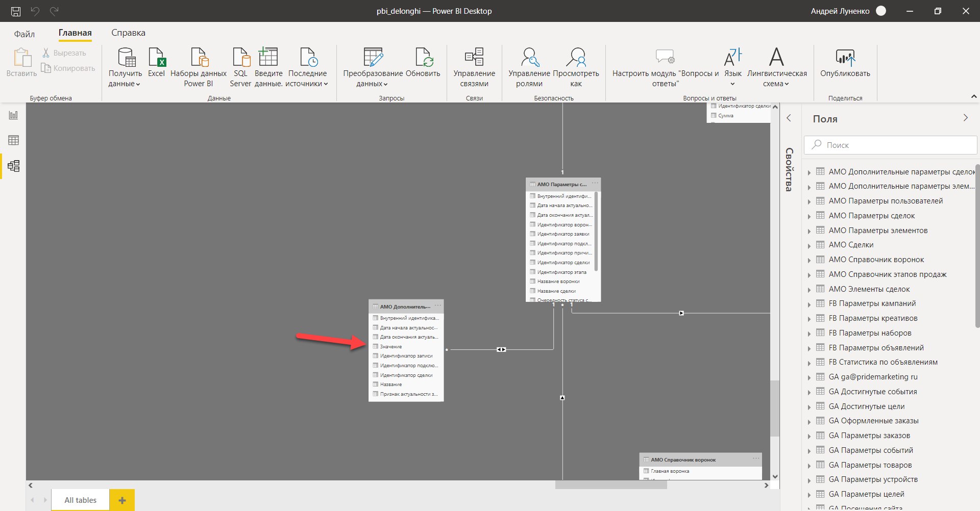Paste from clipboard with Вставить

pyautogui.click(x=22, y=62)
